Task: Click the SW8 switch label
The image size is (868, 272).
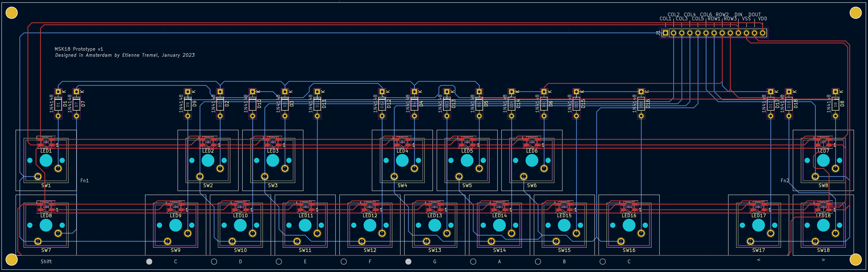Action: (823, 185)
